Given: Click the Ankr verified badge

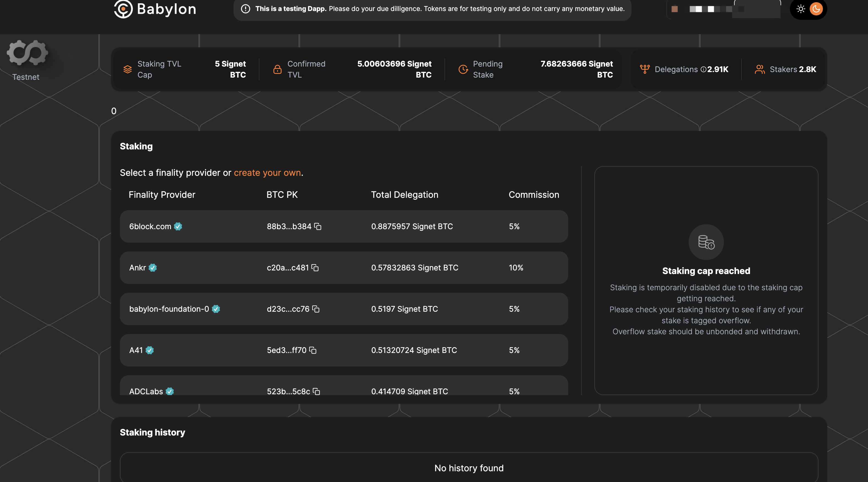Looking at the screenshot, I should coord(153,268).
